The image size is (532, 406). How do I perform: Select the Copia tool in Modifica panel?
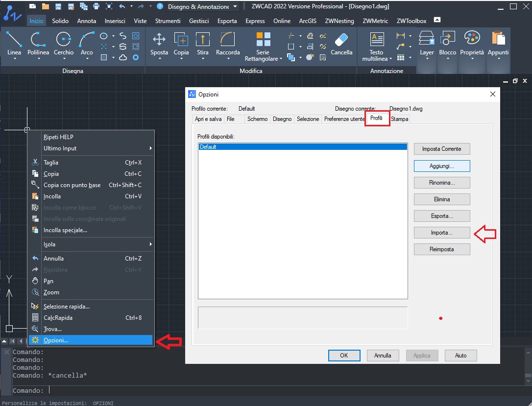click(181, 44)
